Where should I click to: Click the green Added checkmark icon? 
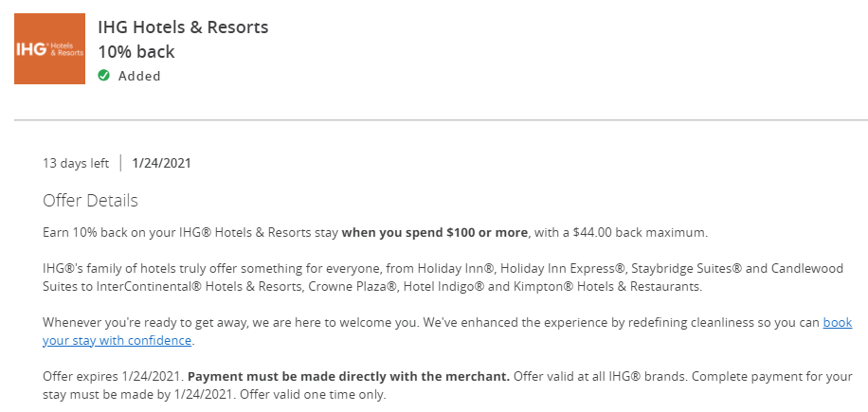pyautogui.click(x=103, y=75)
